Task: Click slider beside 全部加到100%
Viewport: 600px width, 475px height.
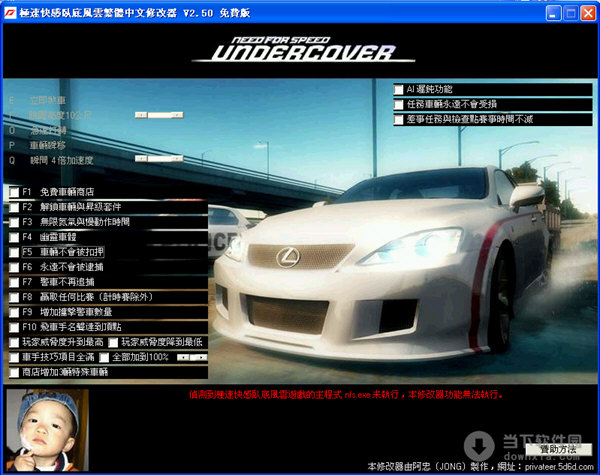Action: click(x=192, y=357)
